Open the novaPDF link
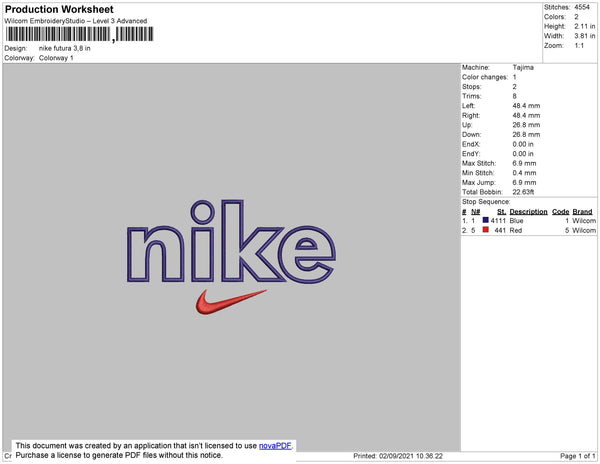Image resolution: width=600 pixels, height=464 pixels. point(275,446)
